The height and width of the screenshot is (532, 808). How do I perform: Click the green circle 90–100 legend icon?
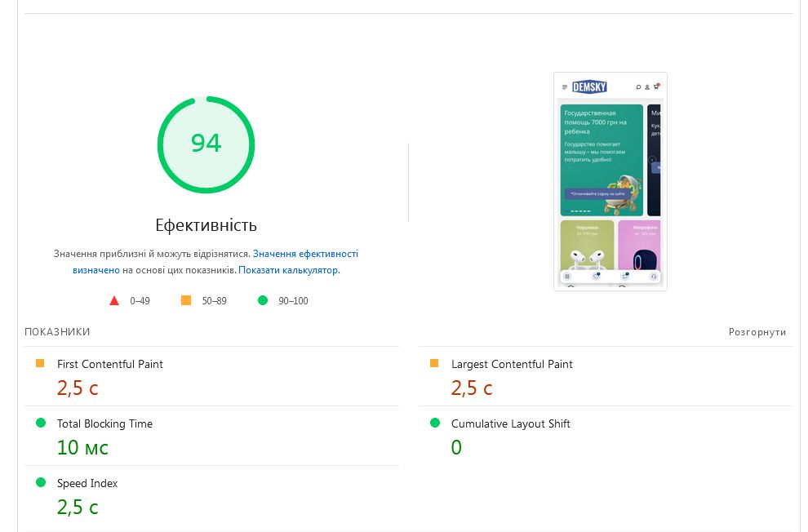263,300
